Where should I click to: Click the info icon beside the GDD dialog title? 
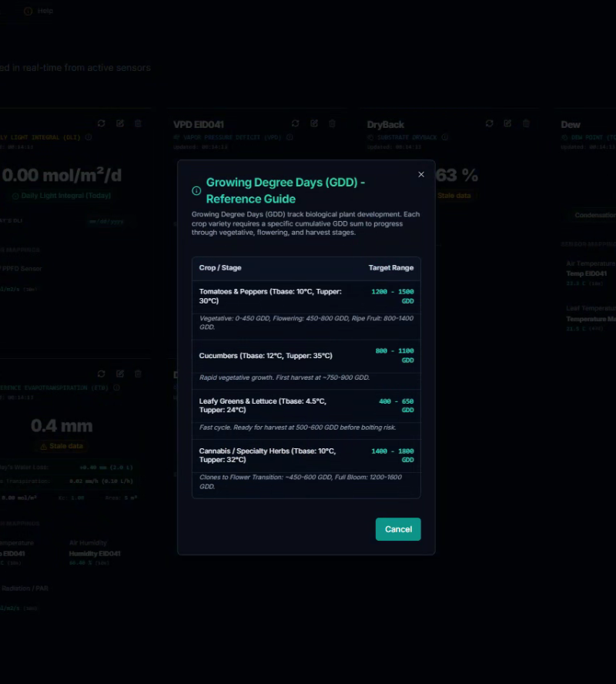click(x=196, y=190)
